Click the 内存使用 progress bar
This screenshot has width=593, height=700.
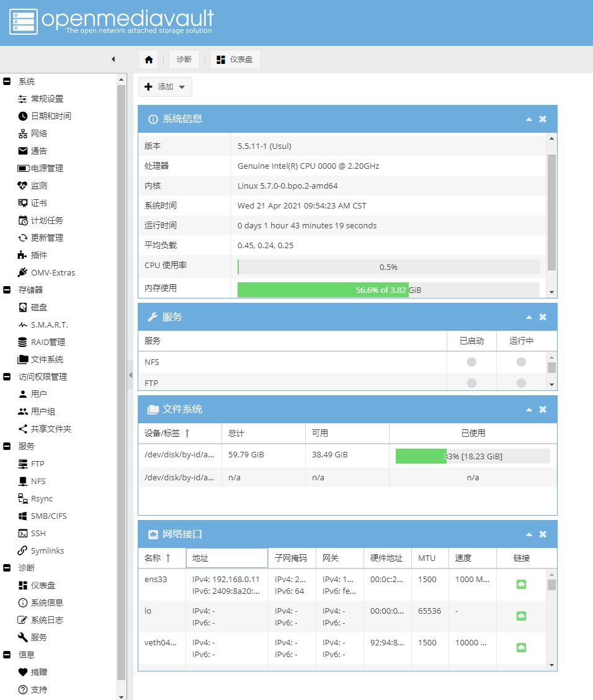tap(388, 290)
